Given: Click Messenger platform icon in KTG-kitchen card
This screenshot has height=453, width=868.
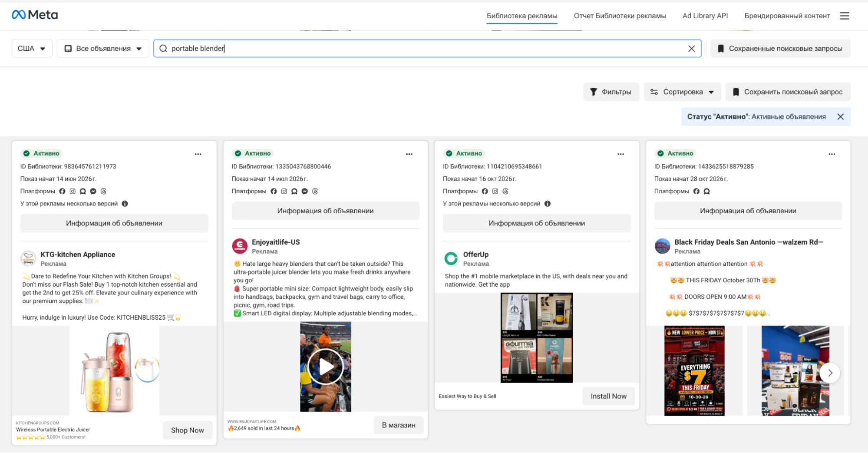Looking at the screenshot, I should tap(93, 191).
